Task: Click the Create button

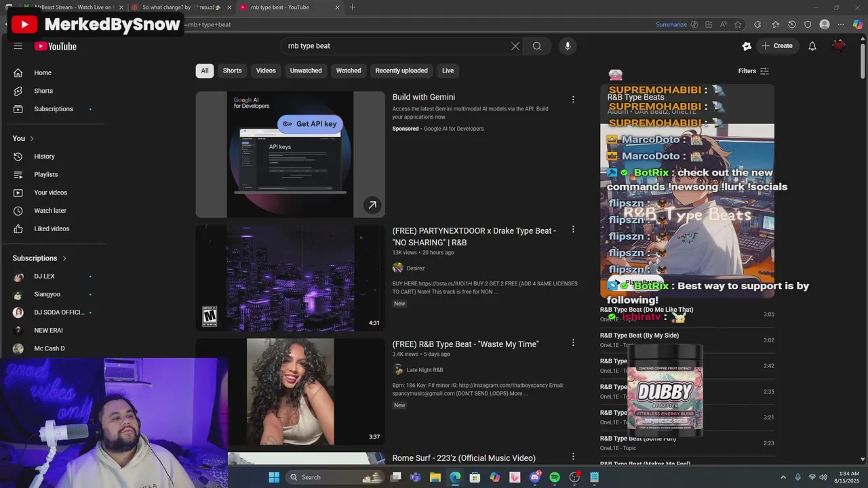Action: click(777, 46)
